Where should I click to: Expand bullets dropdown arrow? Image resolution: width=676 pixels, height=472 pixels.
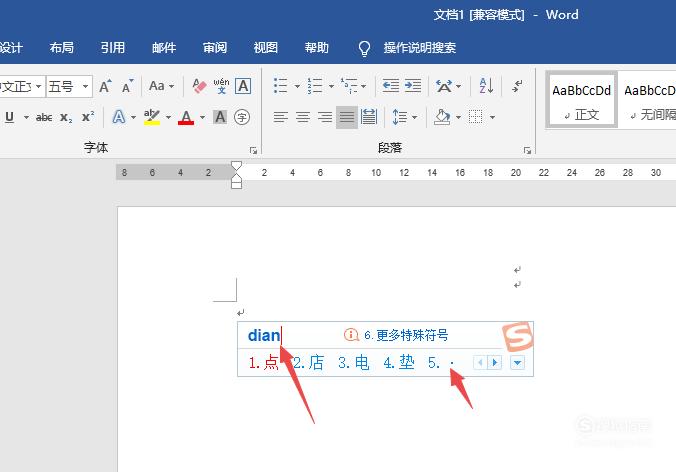point(297,86)
